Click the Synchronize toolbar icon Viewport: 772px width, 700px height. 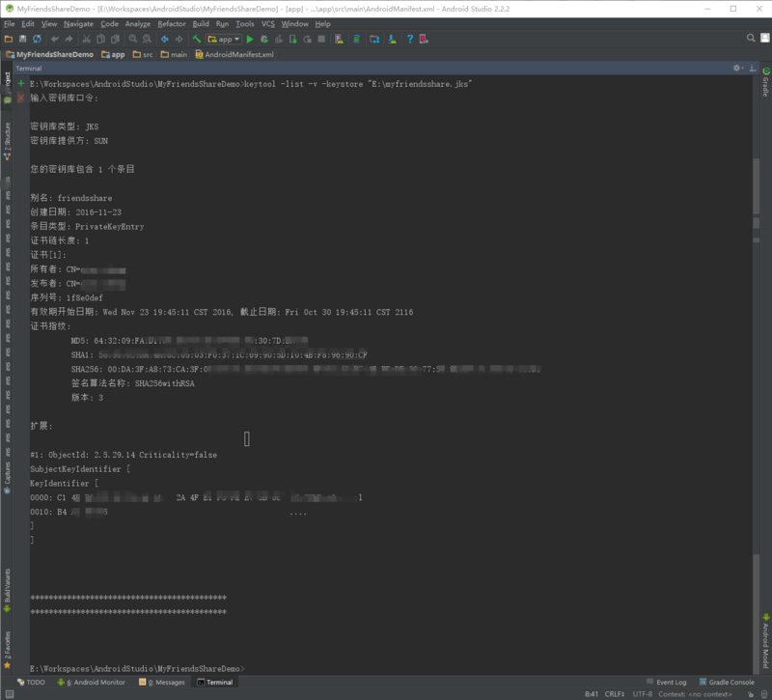37,39
